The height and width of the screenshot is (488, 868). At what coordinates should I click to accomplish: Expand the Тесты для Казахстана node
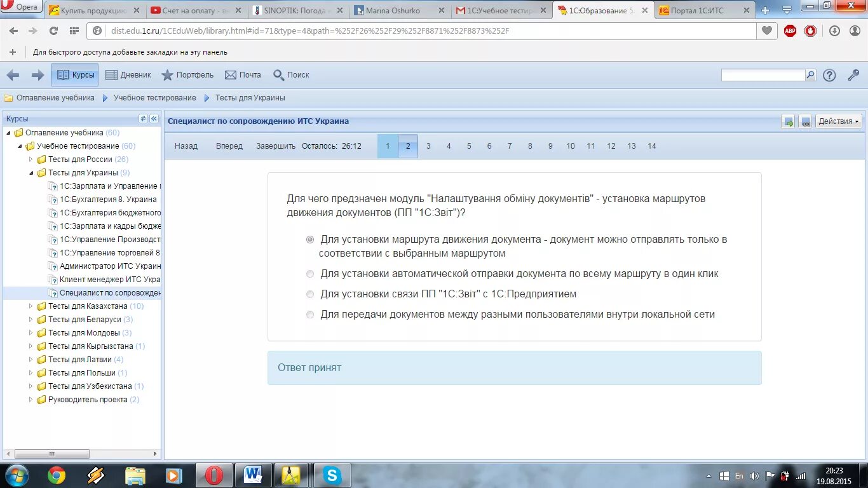[31, 306]
